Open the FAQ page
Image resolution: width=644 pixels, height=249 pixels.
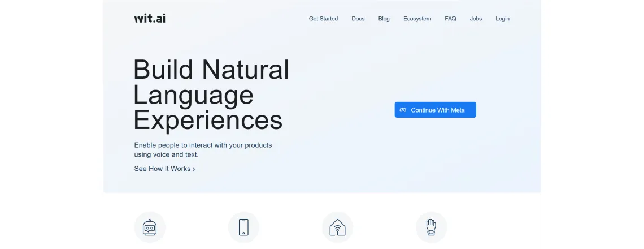coord(450,19)
